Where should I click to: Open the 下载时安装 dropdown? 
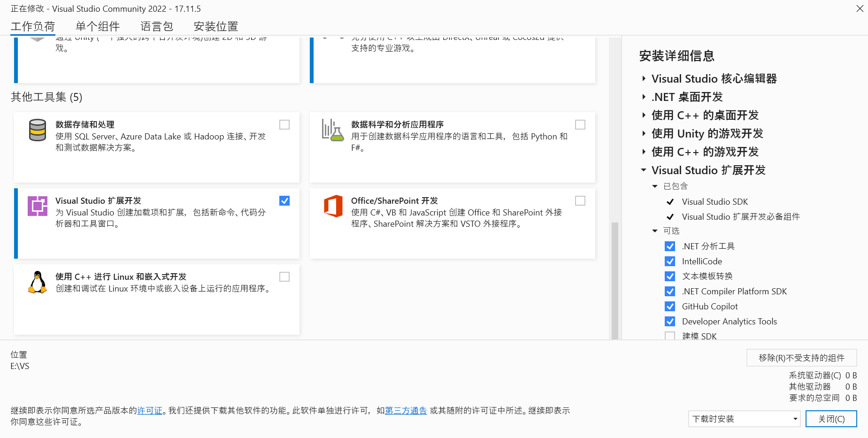coord(745,419)
